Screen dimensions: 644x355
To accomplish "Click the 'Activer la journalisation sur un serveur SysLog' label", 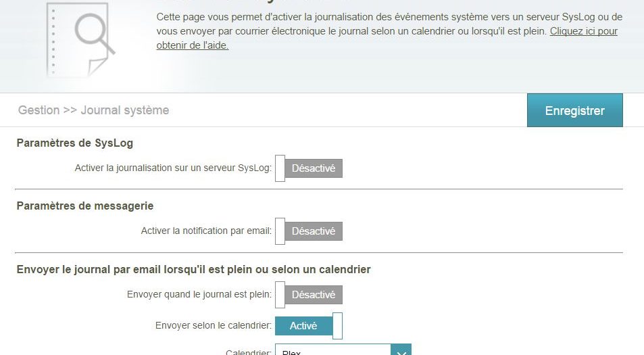I will pos(173,168).
